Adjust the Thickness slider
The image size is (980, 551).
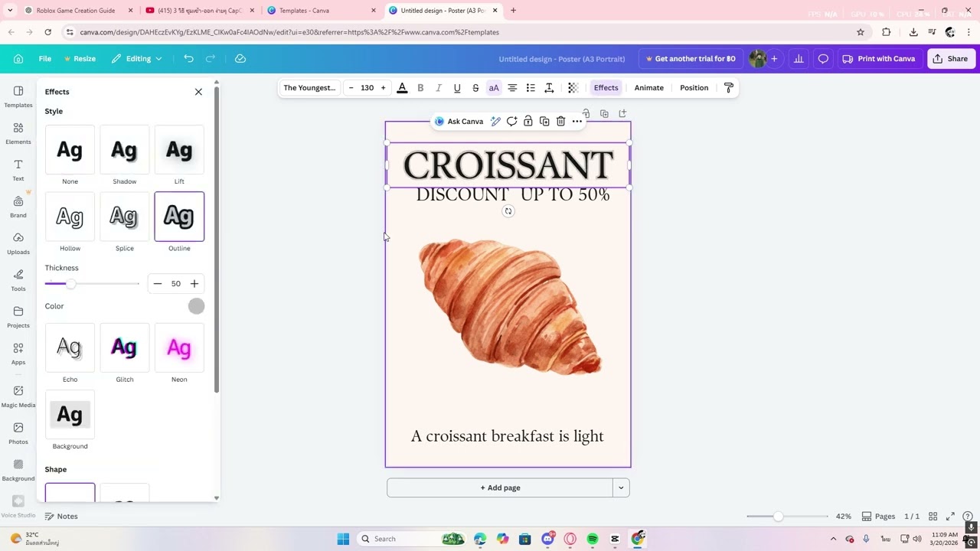[x=70, y=284]
